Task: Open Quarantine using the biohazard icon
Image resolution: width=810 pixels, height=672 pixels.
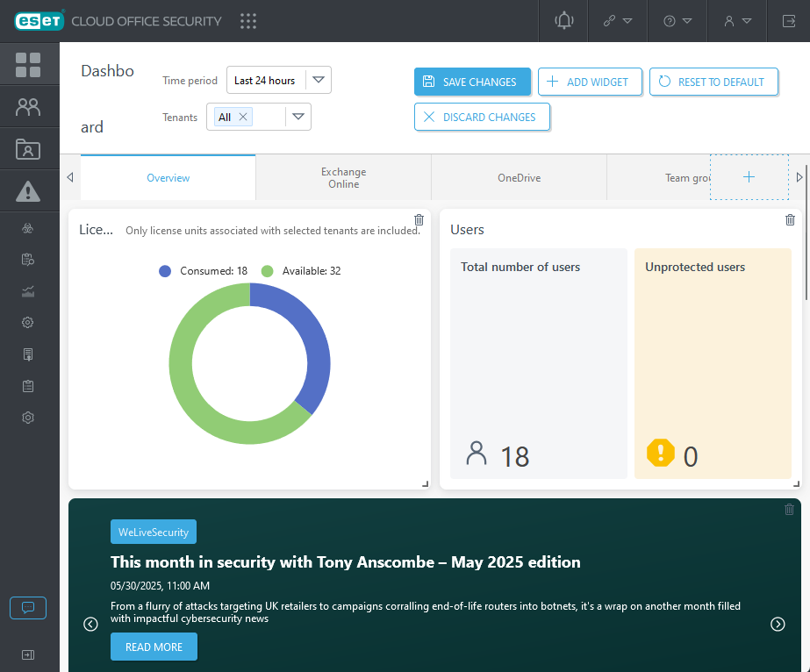Action: 26,228
